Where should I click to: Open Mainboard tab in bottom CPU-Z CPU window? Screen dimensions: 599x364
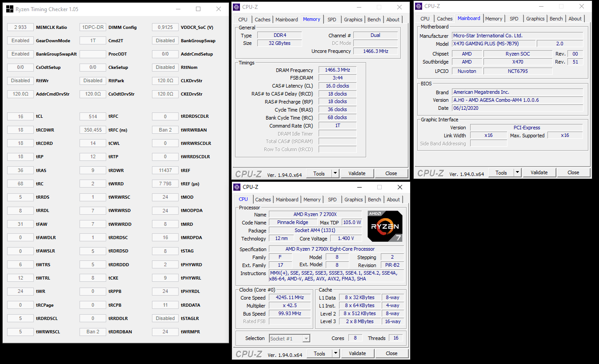point(287,200)
